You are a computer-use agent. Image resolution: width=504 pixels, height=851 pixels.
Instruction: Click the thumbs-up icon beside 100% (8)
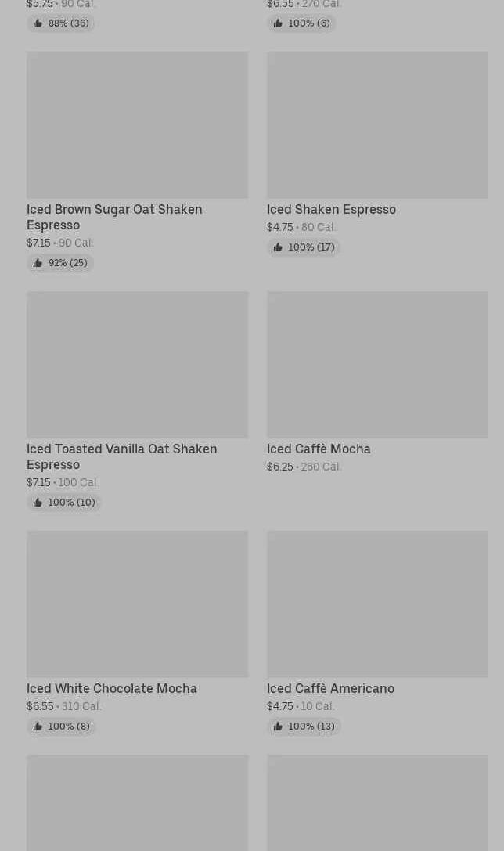[x=38, y=727]
